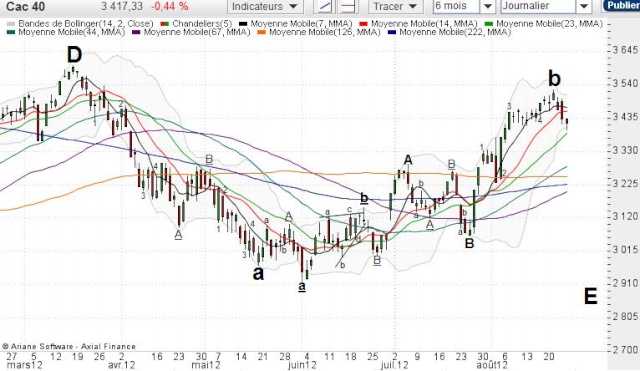
Task: Open the Tracer dropdown menu
Action: coord(395,6)
